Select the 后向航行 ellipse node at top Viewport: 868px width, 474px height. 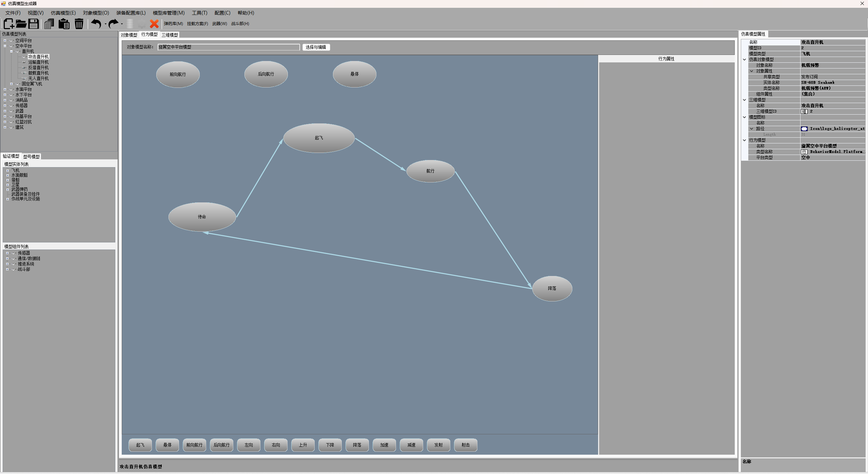pyautogui.click(x=266, y=74)
